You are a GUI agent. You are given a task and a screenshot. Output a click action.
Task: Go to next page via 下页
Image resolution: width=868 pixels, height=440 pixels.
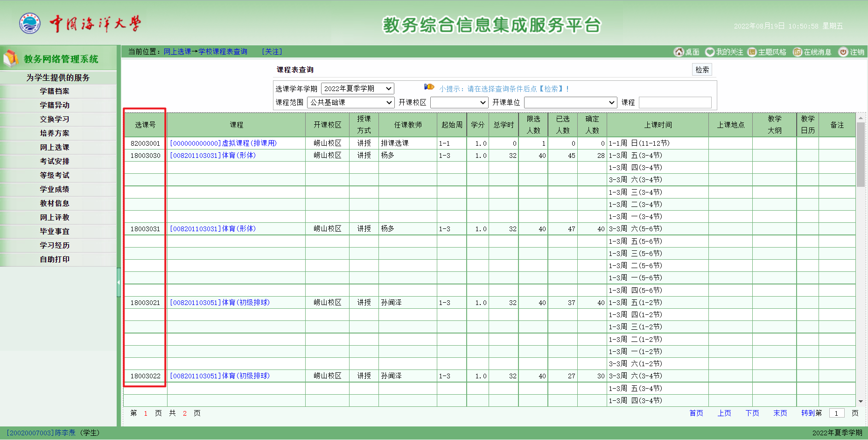pyautogui.click(x=752, y=413)
